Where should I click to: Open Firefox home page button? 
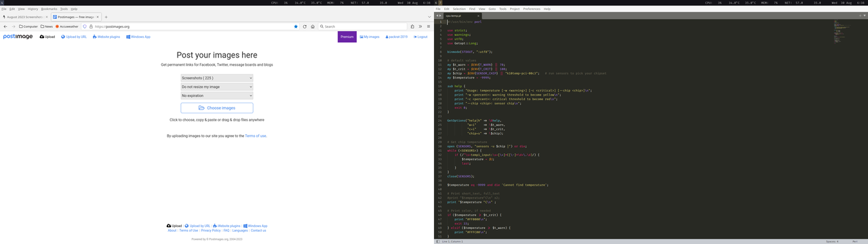313,26
